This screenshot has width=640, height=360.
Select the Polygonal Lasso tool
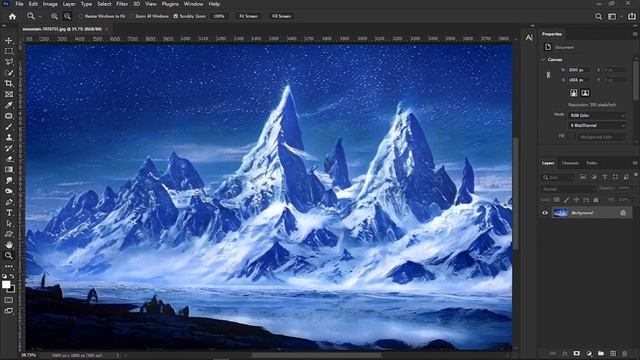tap(9, 62)
